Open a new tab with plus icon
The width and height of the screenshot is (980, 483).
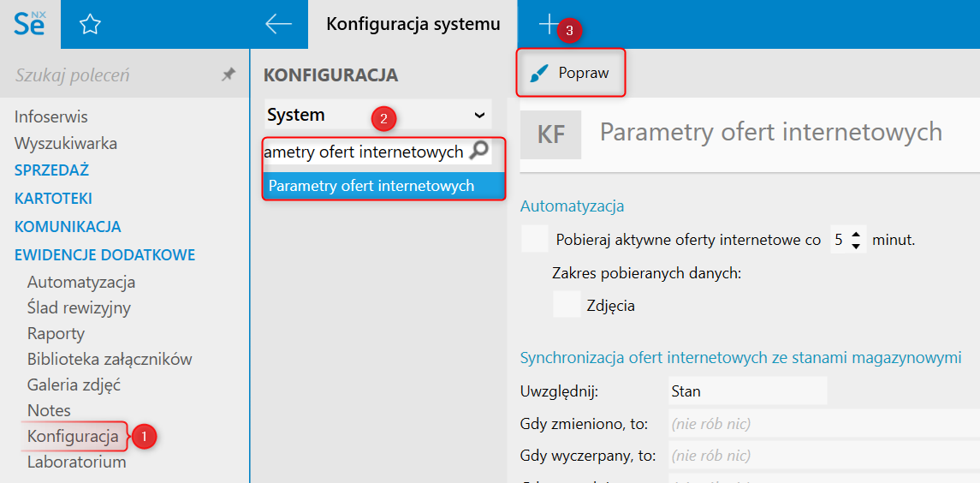point(548,24)
